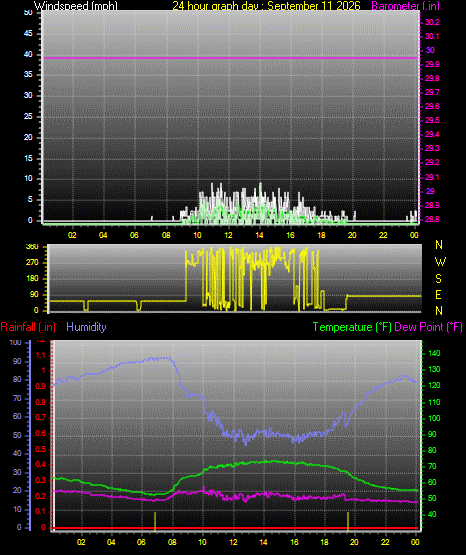Select the '24 hour graph day : September 11 2026' heading
The height and width of the screenshot is (555, 466).
[x=266, y=6]
